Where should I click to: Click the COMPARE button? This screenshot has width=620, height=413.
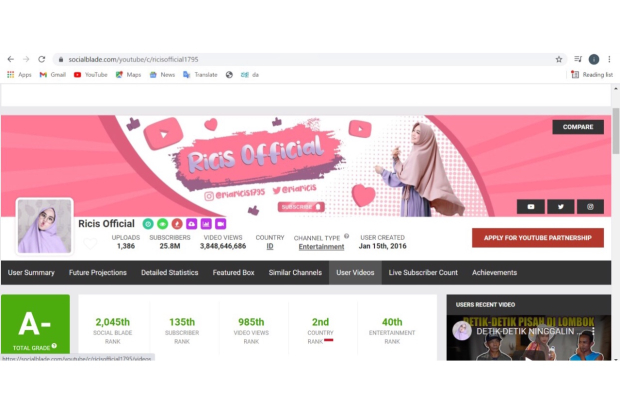coord(578,127)
